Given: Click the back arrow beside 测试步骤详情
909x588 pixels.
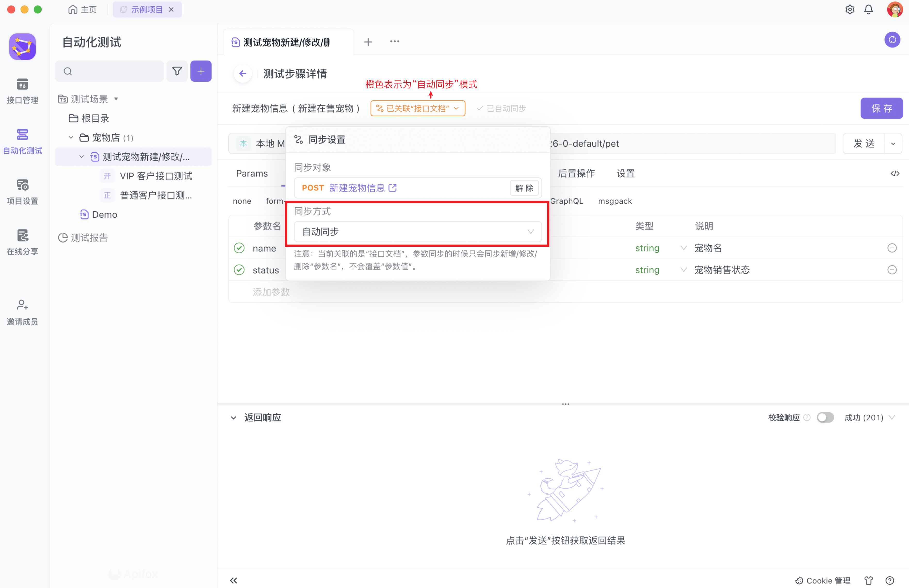Looking at the screenshot, I should point(243,73).
